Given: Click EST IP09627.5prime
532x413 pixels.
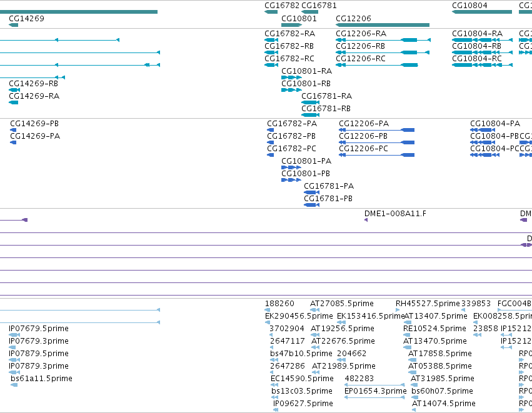Looking at the screenshot, I should pos(303,404).
